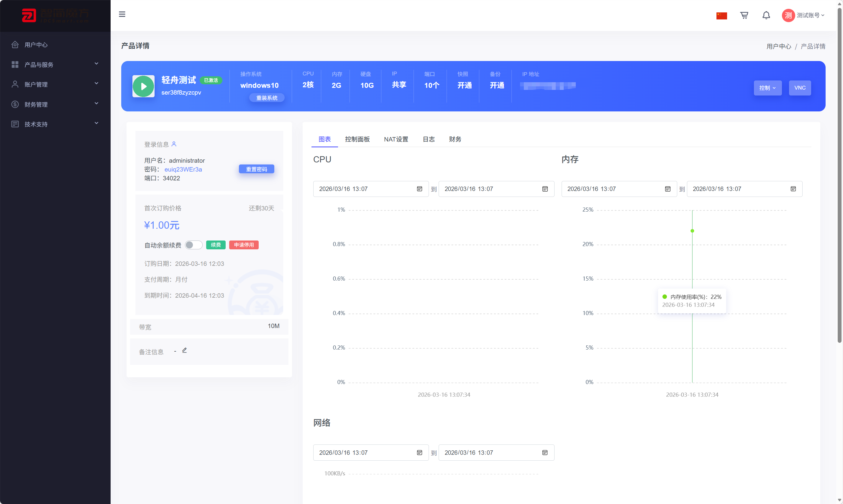Click the hamburger menu icon
Screen dimensions: 843x504
coord(122,14)
